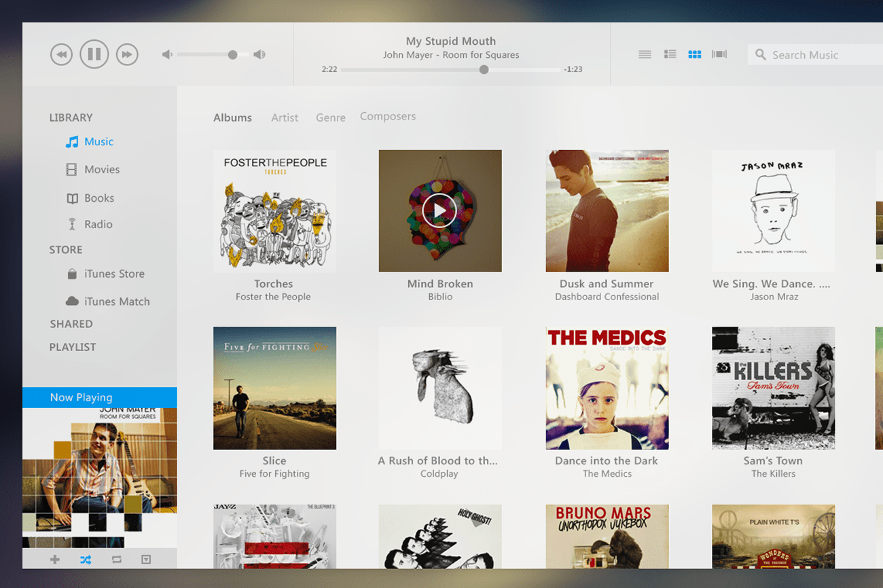Select the grid view icon
Image resolution: width=883 pixels, height=588 pixels.
(694, 54)
